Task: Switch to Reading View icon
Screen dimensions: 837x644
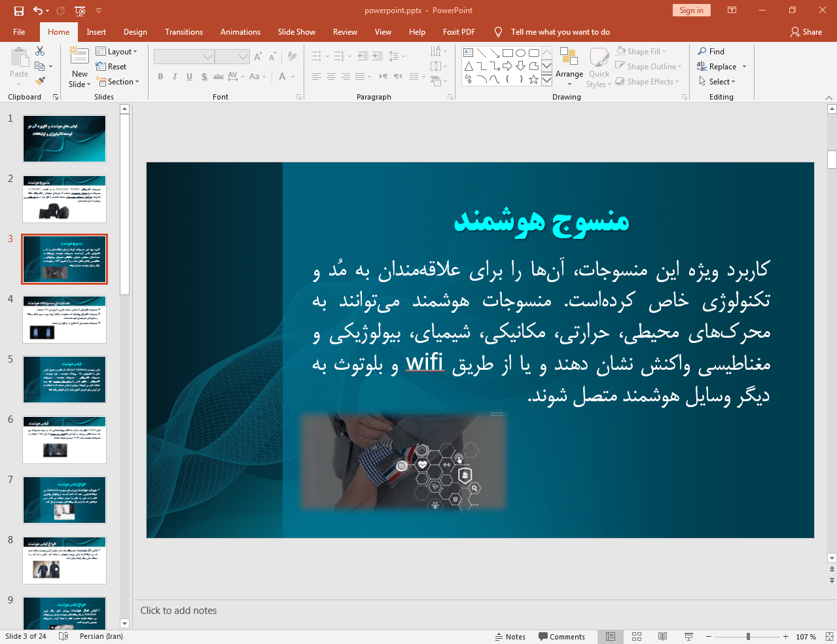Action: pyautogui.click(x=662, y=636)
